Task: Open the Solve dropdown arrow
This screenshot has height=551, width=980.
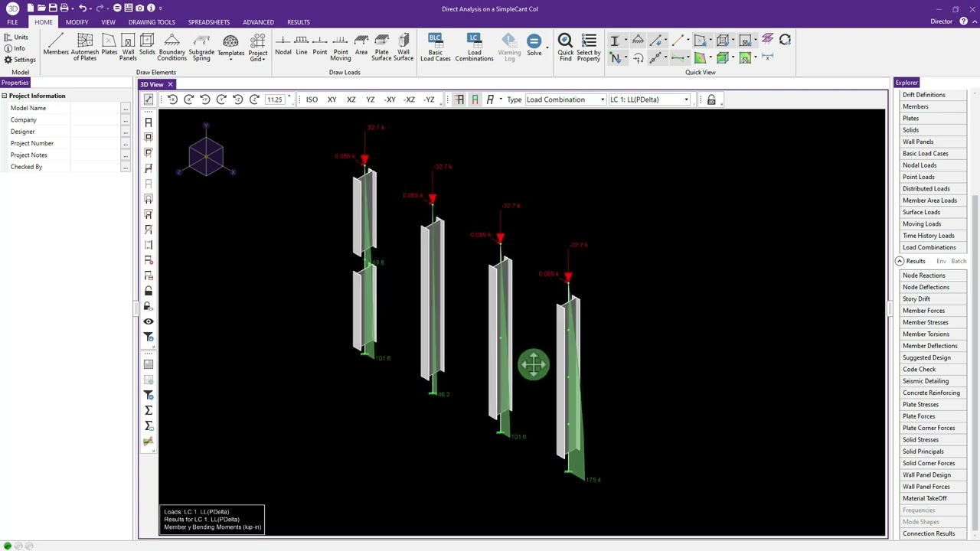Action: coord(547,46)
